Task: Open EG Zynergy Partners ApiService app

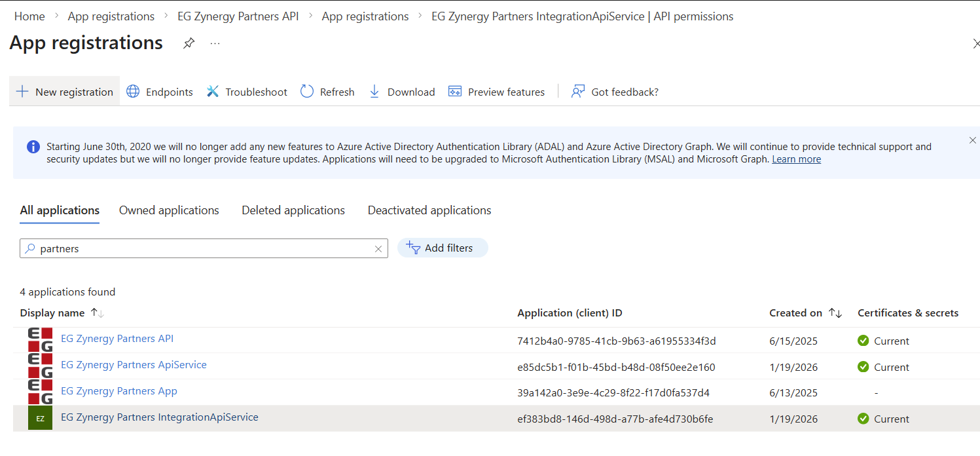Action: click(134, 365)
